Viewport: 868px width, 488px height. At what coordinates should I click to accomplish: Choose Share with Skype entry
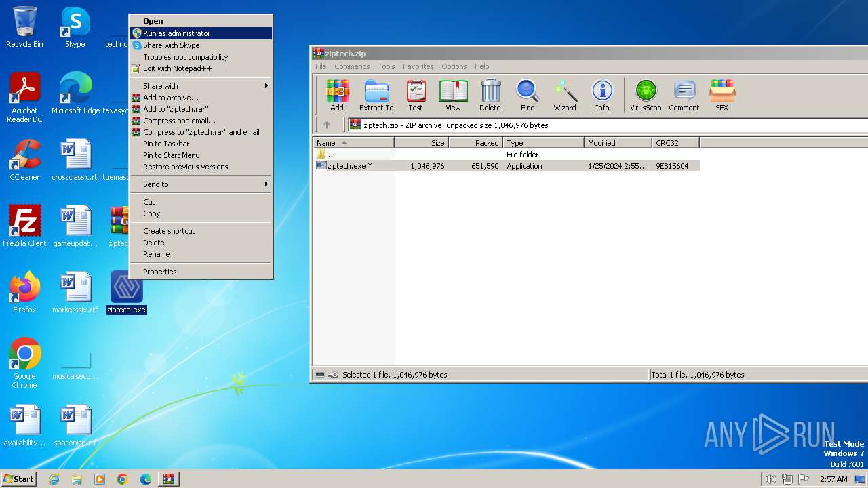pyautogui.click(x=201, y=45)
